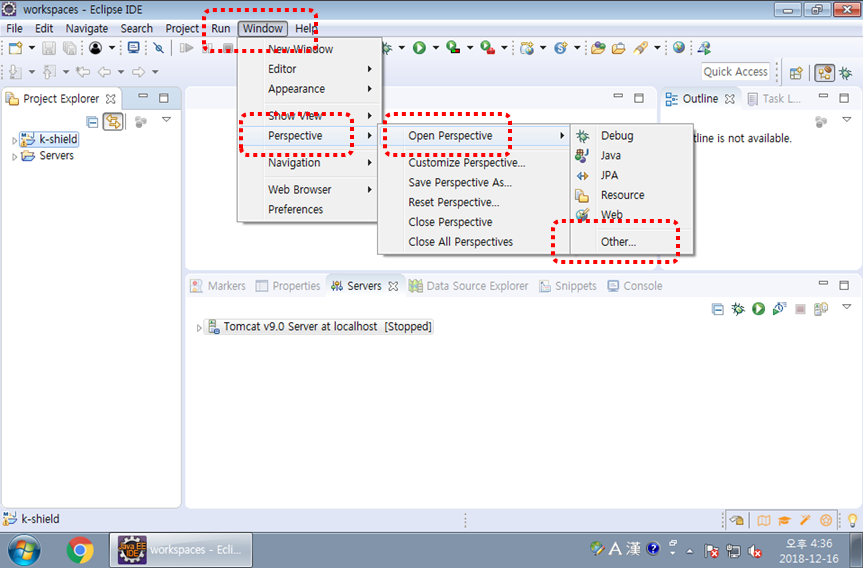The image size is (863, 568).
Task: Open the Web Browser globe icon
Action: 679,48
